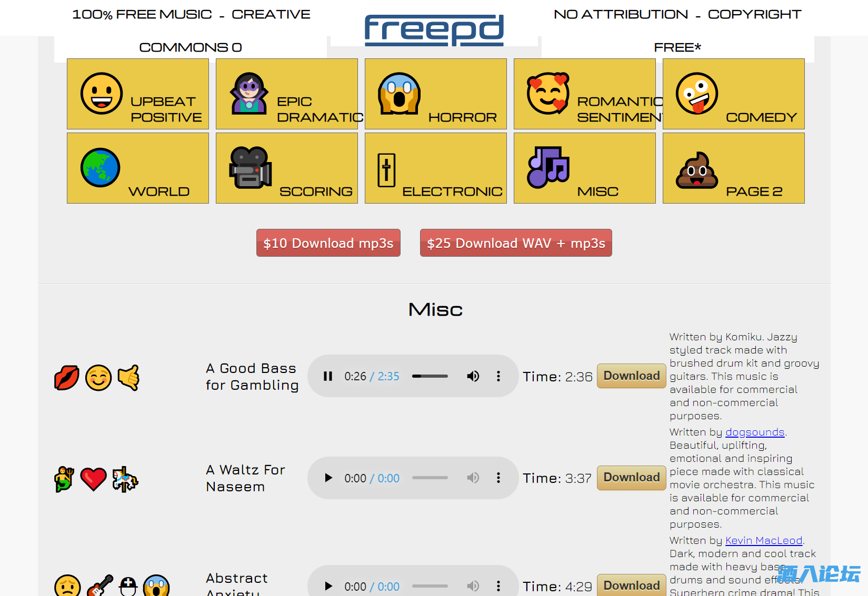The width and height of the screenshot is (868, 596).
Task: Seek within A Good Bass for Gambling
Action: (x=430, y=376)
